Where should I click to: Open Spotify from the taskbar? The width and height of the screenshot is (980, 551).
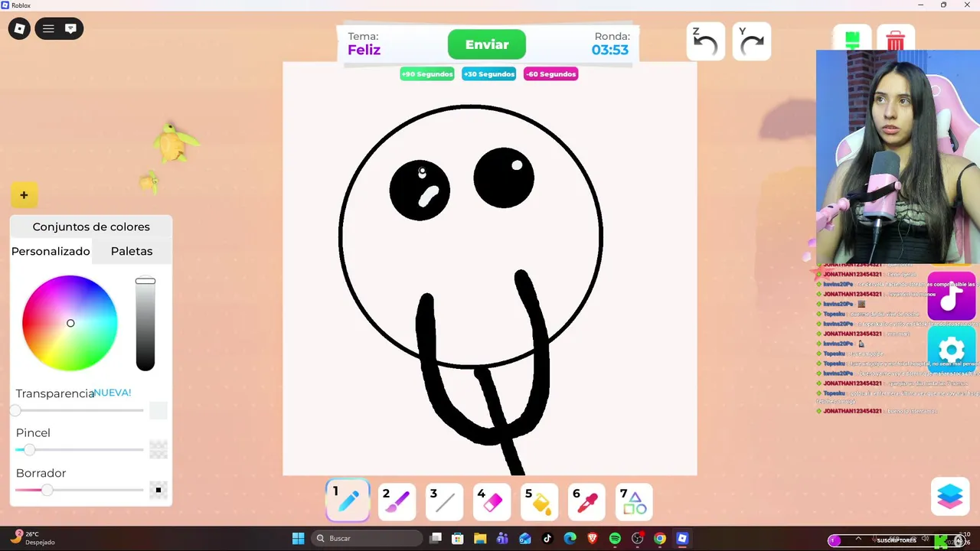[615, 539]
